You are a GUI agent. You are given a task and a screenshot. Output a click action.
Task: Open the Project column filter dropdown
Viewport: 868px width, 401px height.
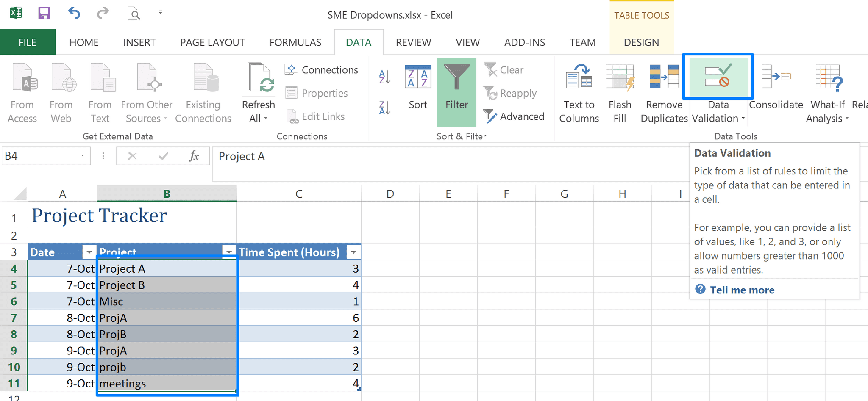(x=229, y=252)
